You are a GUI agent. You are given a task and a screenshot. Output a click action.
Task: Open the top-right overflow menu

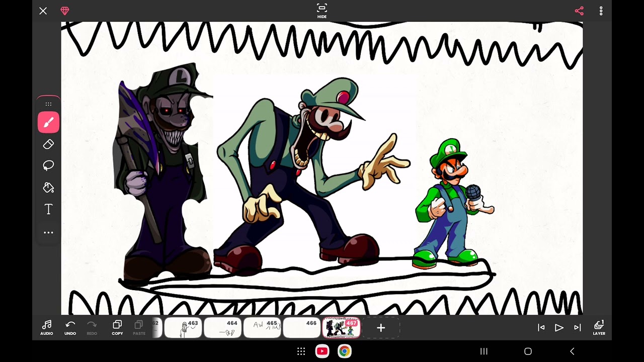(x=601, y=11)
